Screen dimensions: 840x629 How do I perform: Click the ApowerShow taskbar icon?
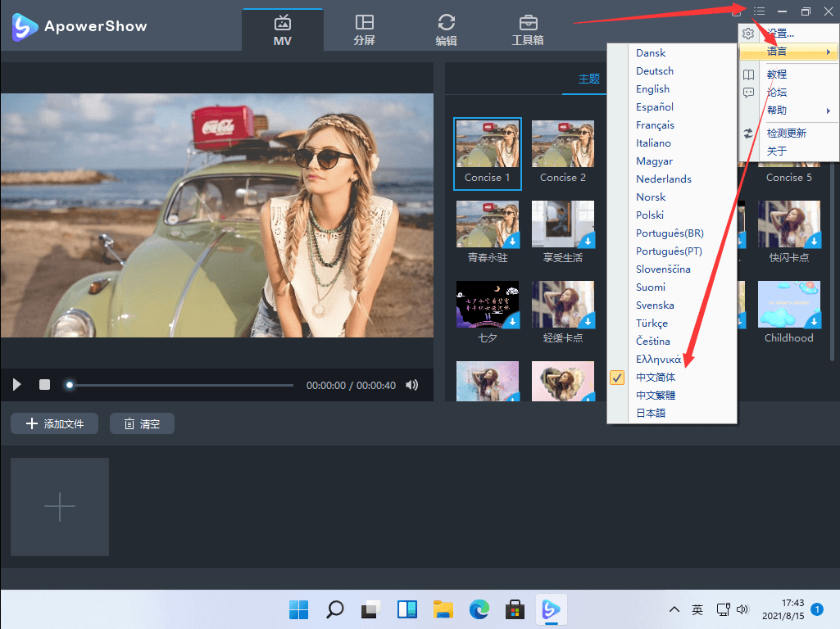[551, 609]
